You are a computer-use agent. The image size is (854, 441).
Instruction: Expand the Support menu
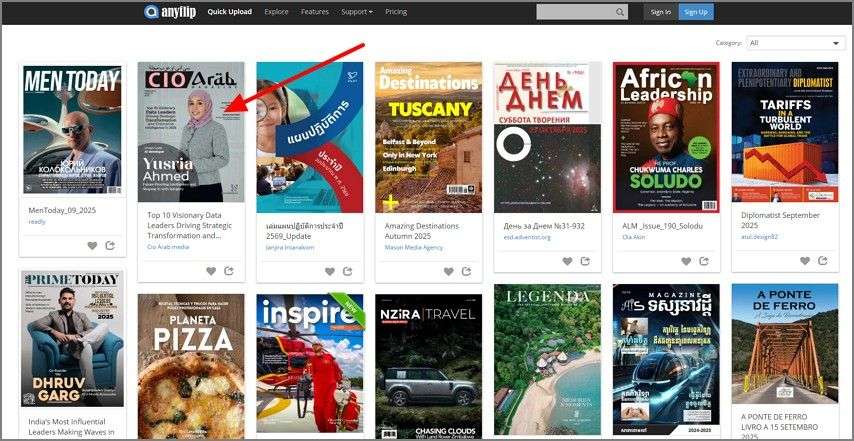[x=357, y=11]
